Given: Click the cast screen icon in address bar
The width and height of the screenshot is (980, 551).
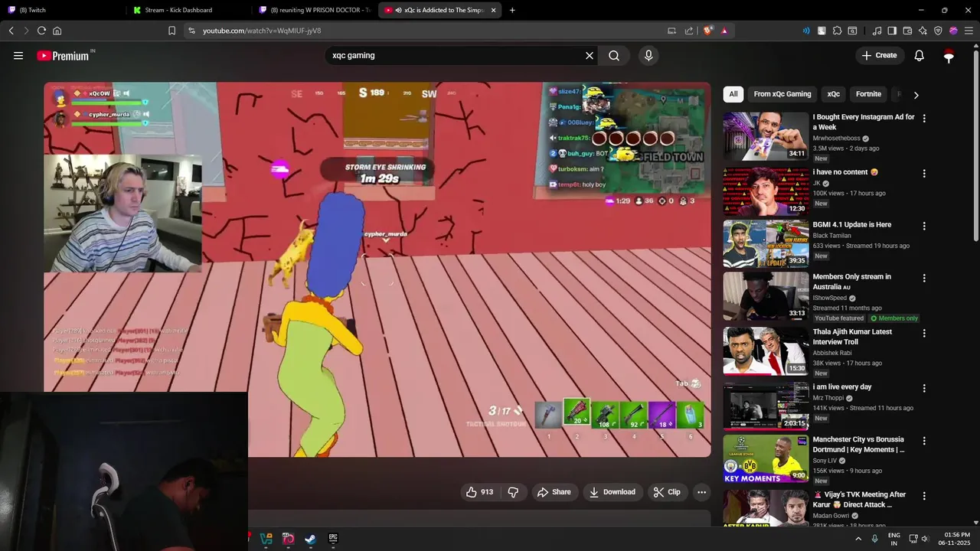Looking at the screenshot, I should click(671, 31).
